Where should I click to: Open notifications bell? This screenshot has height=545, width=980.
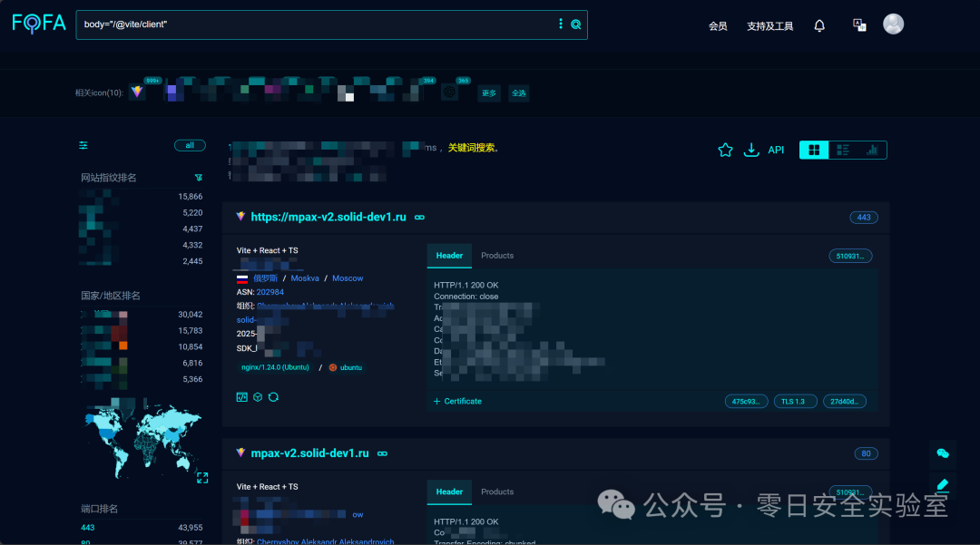click(818, 25)
